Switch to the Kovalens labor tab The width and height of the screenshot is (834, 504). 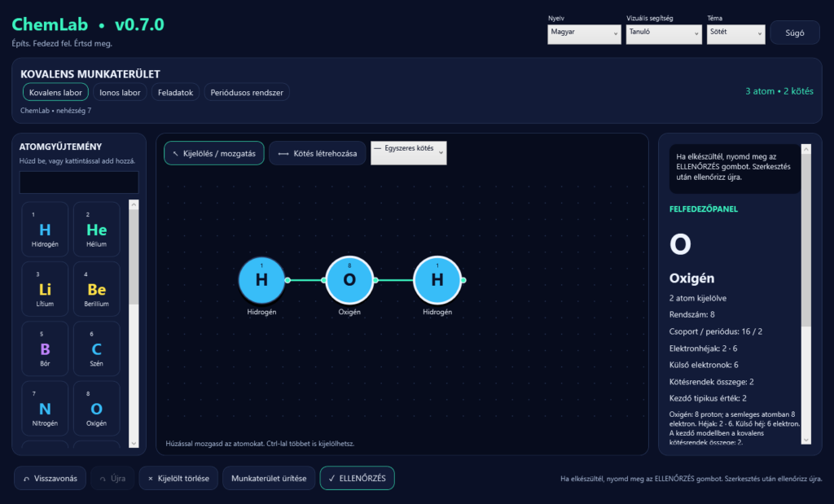(55, 92)
